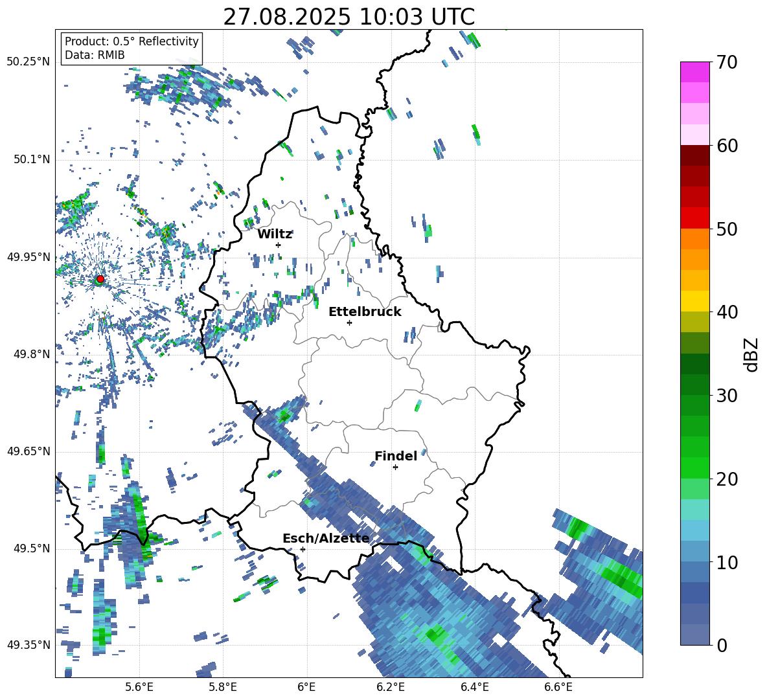
Task: Click the Product: 0.5° Reflectivity text
Action: point(132,41)
